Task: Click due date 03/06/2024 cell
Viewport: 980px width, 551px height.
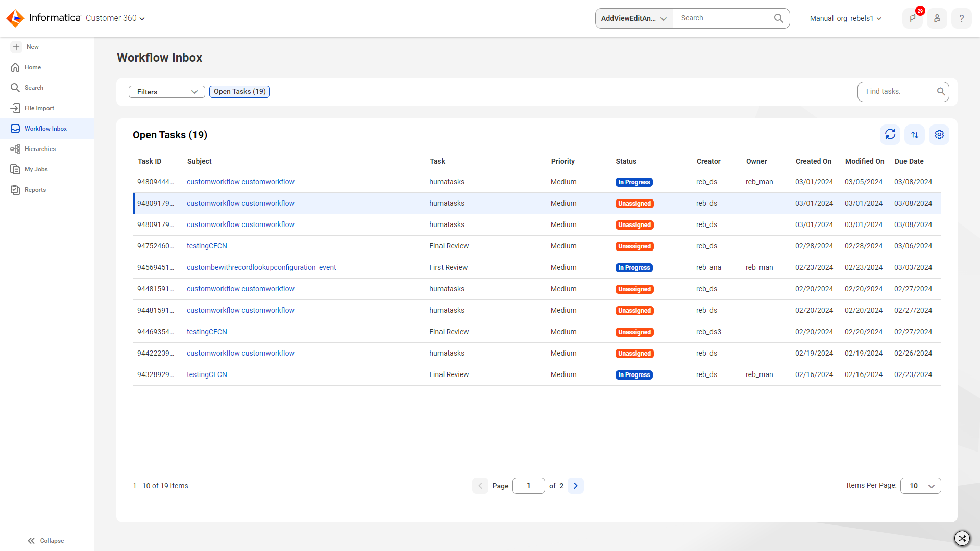Action: 913,246
